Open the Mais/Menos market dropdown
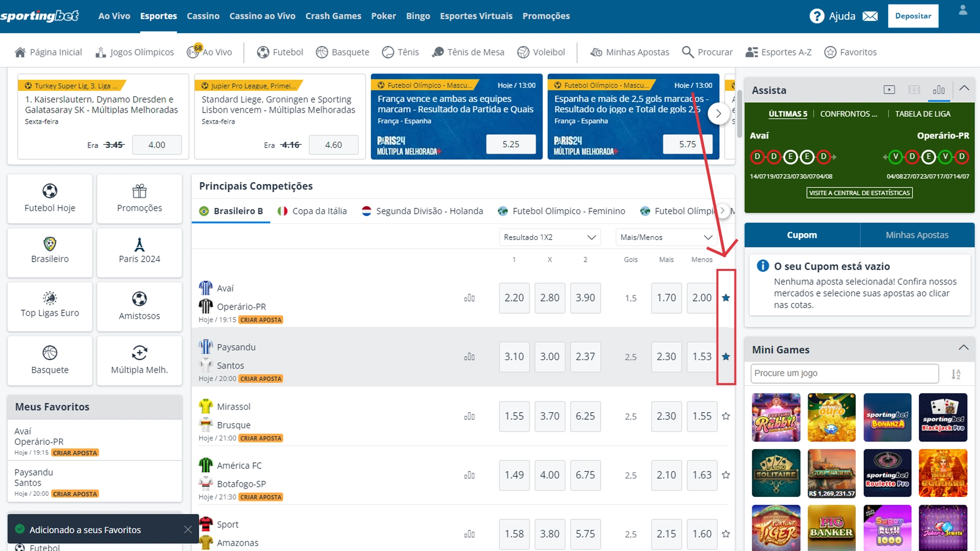This screenshot has width=980, height=551. (x=666, y=237)
